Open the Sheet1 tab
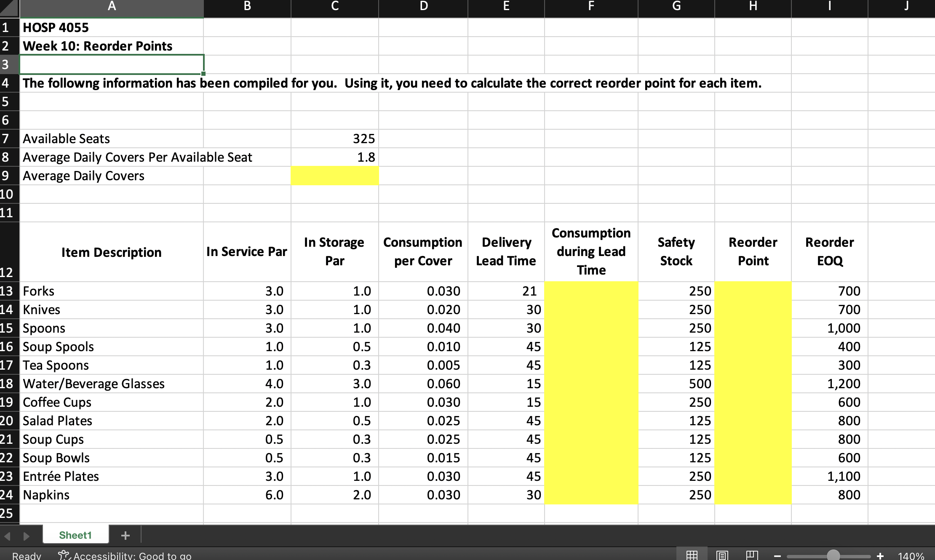Viewport: 935px width, 560px height. [75, 535]
